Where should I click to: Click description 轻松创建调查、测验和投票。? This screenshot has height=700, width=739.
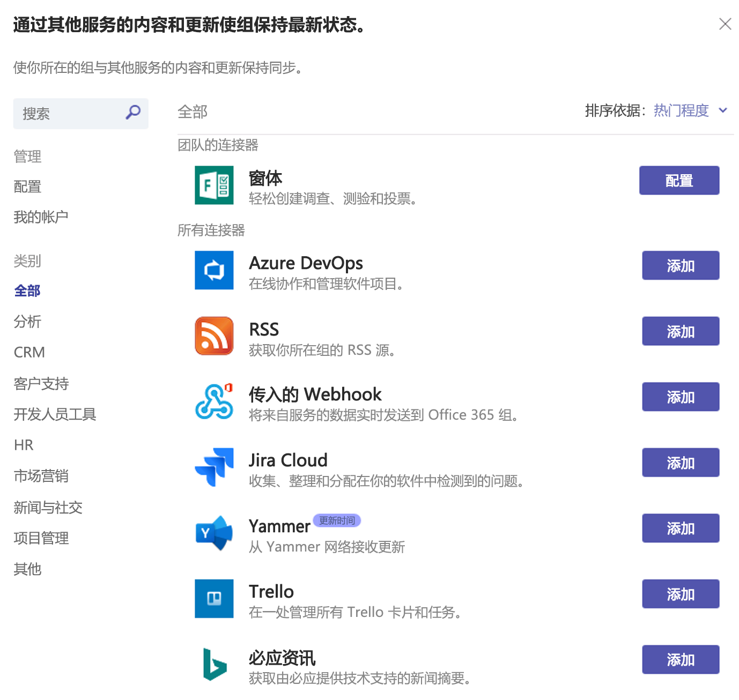point(333,198)
